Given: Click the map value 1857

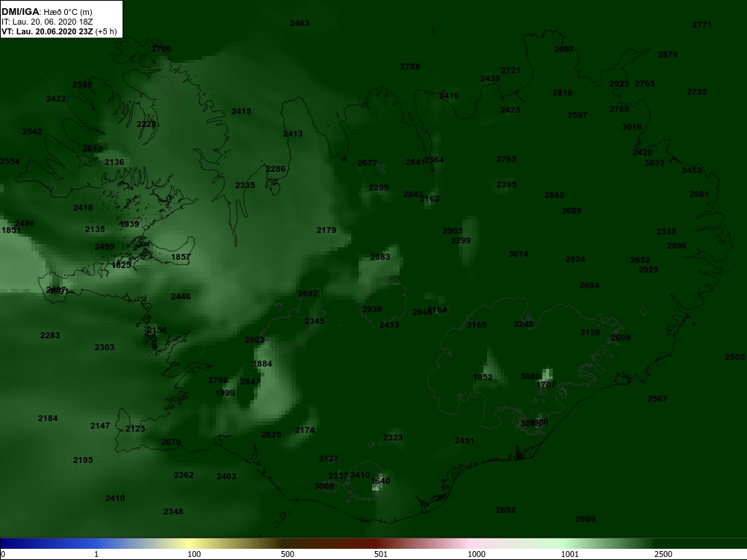Looking at the screenshot, I should pyautogui.click(x=181, y=257).
